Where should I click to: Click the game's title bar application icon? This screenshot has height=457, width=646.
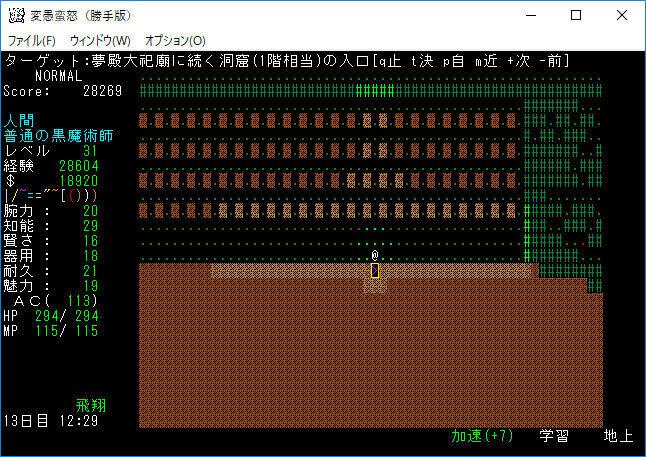point(16,16)
